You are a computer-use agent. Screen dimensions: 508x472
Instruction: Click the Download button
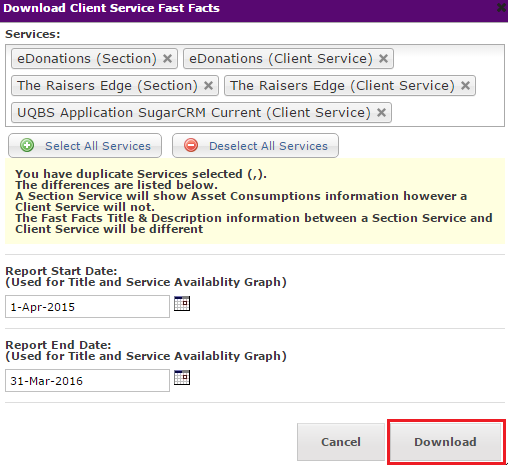446,442
